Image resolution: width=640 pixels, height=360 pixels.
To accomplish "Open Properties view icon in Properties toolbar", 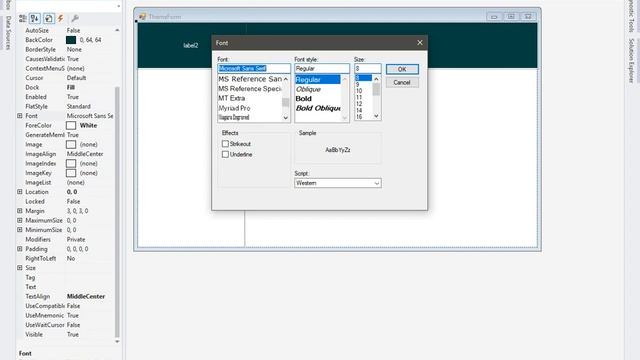I will pos(49,18).
